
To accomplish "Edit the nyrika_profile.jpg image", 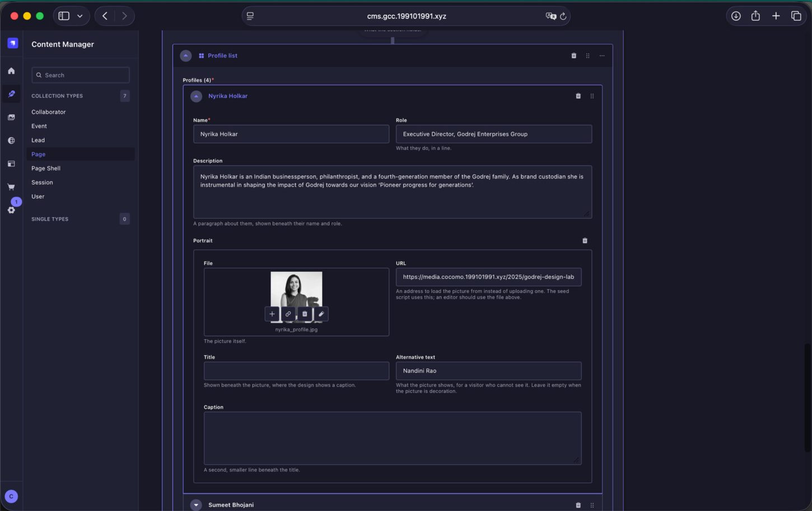I will coord(321,314).
